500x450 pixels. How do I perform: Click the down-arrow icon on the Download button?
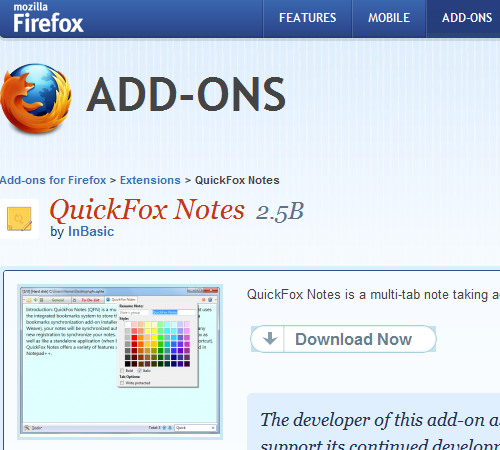(x=270, y=339)
